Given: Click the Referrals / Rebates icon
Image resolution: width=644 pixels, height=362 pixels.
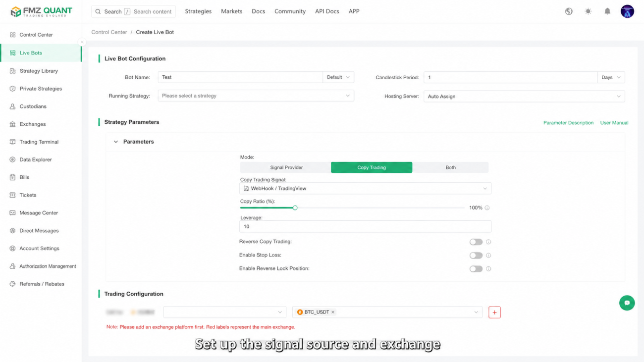Looking at the screenshot, I should point(12,284).
